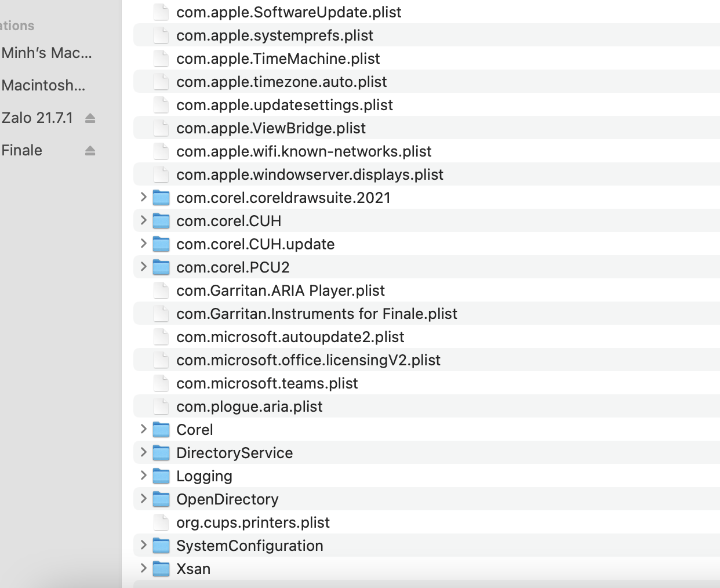Expand the SystemConfiguration folder
The width and height of the screenshot is (720, 588).
pos(143,545)
